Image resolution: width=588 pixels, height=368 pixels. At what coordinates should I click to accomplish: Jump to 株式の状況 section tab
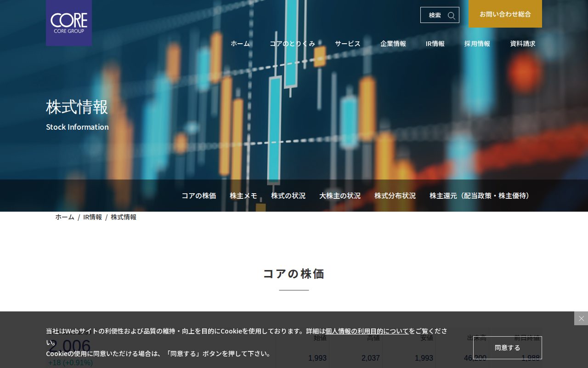288,195
